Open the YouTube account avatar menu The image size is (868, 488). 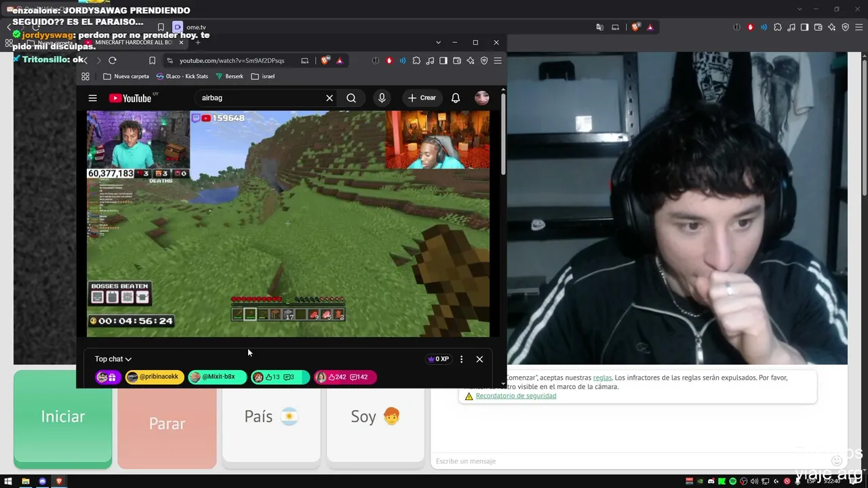point(482,98)
